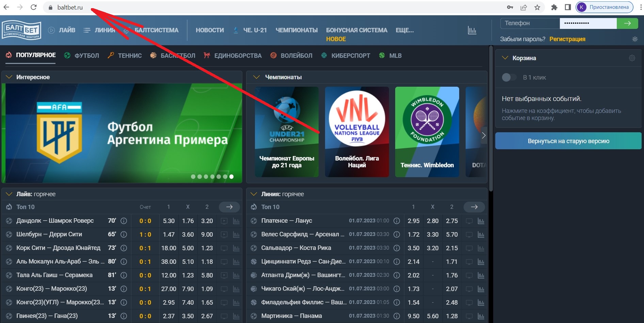Open the saved passwords key icon
Screen dimensions: 644x323
[x=510, y=7]
